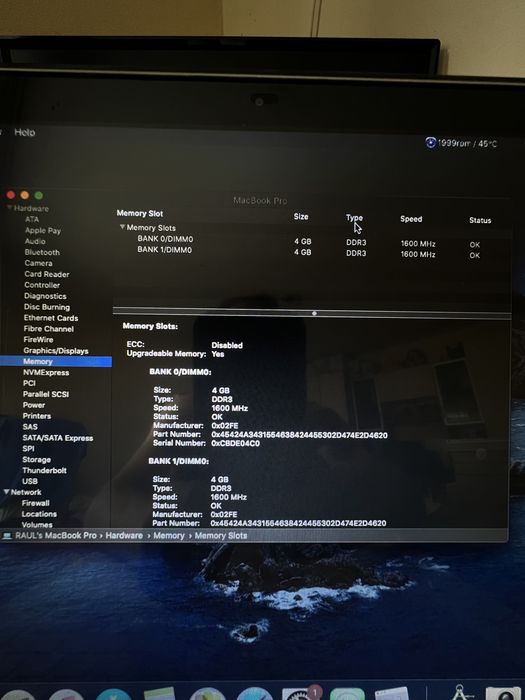Select NVMExpress in the sidebar
This screenshot has height=700, width=525.
click(x=46, y=372)
